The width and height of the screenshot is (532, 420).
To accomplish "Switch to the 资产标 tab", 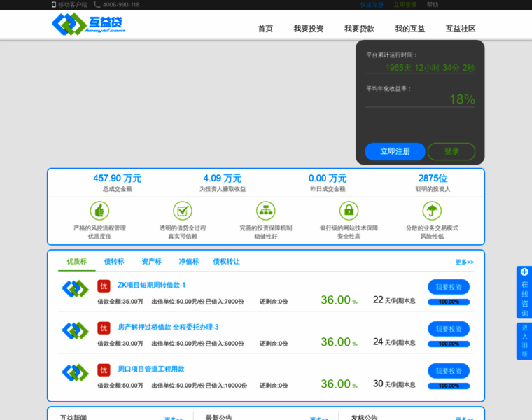I will coord(151,261).
